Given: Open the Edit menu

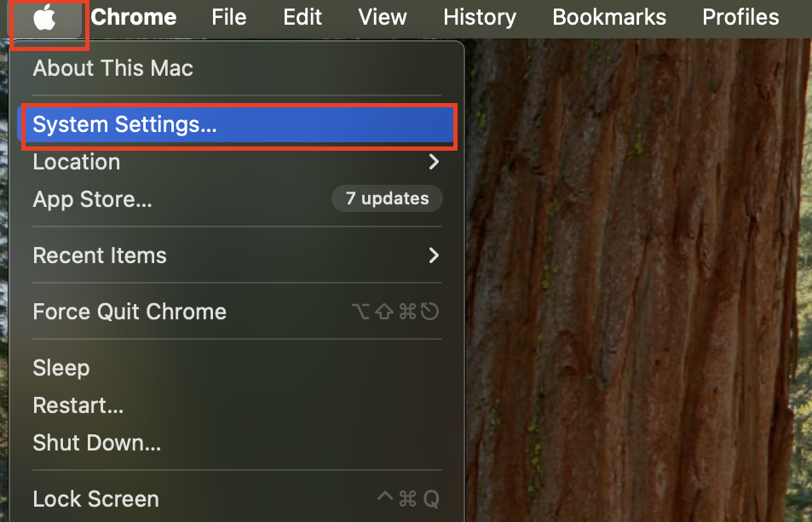Looking at the screenshot, I should (302, 17).
